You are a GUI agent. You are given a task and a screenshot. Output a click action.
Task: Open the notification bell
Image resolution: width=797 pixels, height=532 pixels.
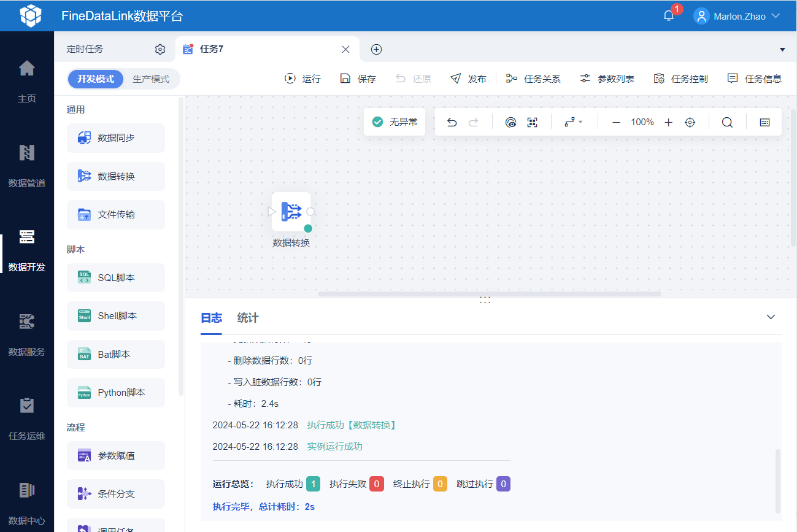click(x=669, y=16)
